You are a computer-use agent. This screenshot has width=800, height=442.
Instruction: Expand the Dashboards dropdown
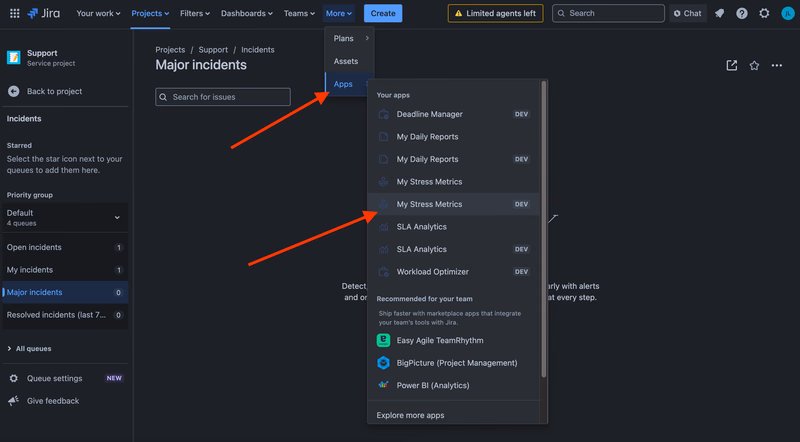[246, 13]
